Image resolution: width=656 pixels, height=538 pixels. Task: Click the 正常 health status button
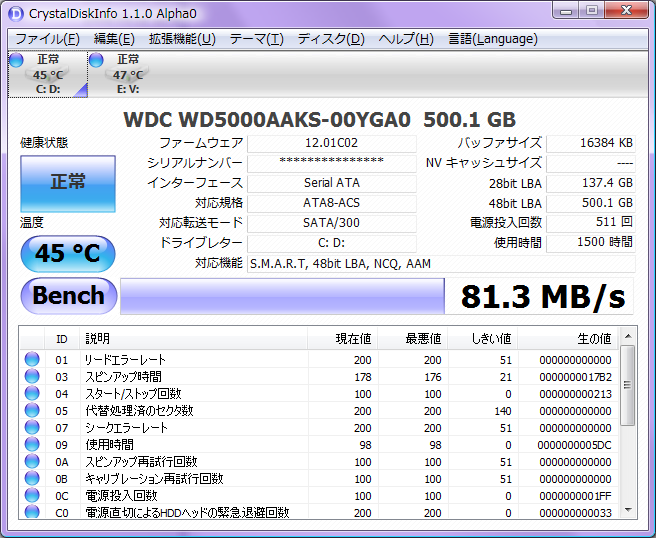68,184
